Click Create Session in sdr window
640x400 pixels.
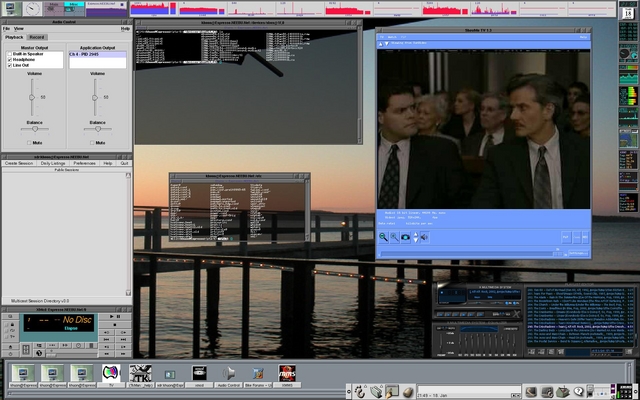pyautogui.click(x=19, y=163)
